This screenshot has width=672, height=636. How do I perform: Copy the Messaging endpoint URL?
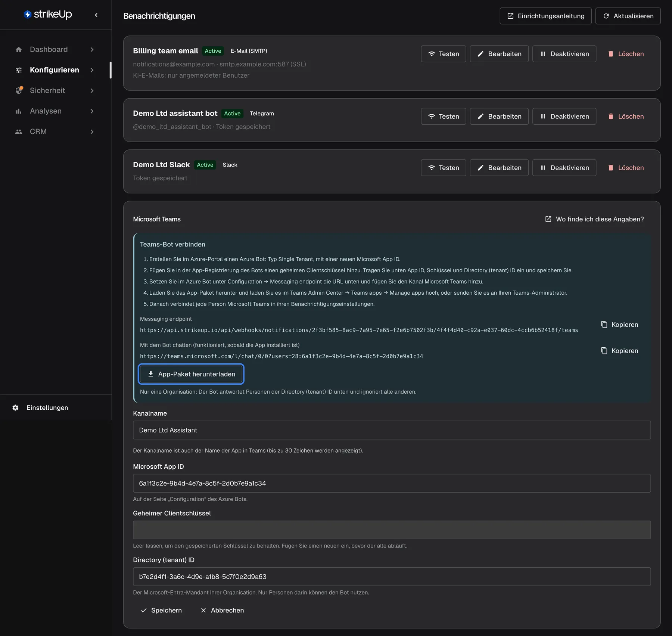(619, 325)
